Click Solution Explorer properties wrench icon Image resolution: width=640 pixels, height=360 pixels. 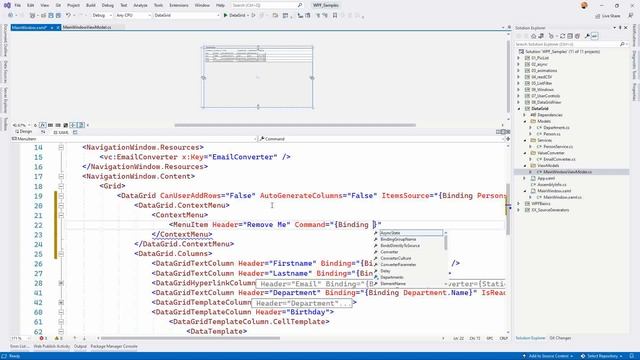[587, 36]
